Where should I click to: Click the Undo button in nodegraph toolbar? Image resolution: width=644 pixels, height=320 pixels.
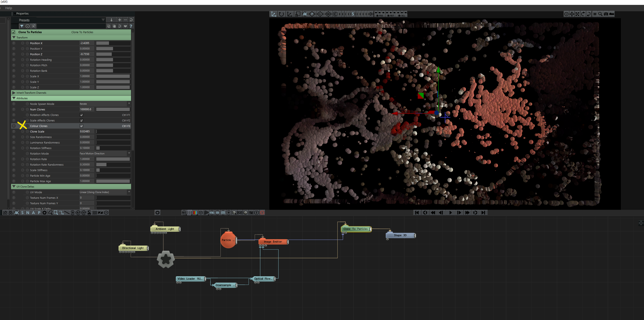(x=5, y=213)
